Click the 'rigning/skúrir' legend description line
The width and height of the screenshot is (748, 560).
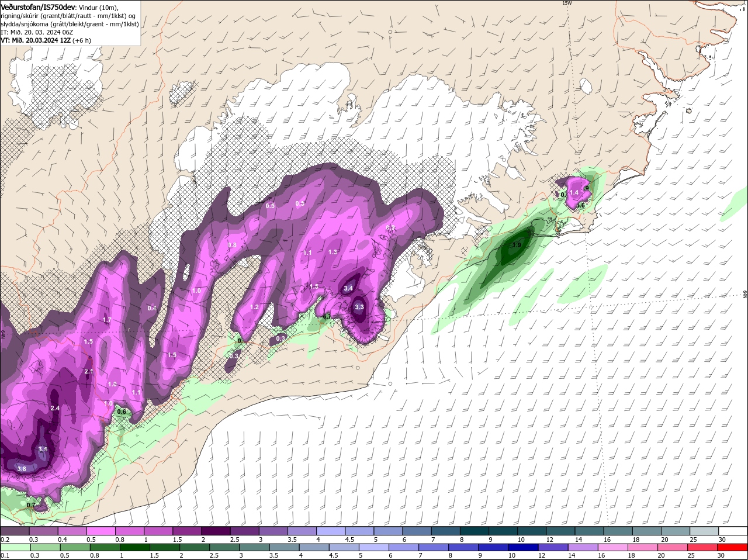pyautogui.click(x=69, y=16)
